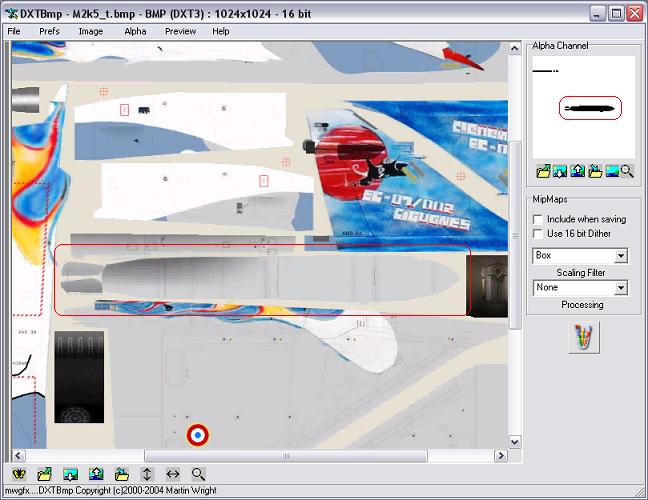Image resolution: width=648 pixels, height=500 pixels.
Task: Click the bottom toolbar's picture icon with up arrow
Action: (x=96, y=474)
